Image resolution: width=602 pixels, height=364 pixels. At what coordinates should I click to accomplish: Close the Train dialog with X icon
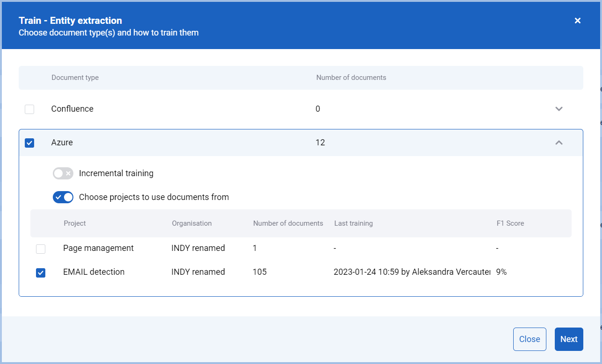pos(578,21)
